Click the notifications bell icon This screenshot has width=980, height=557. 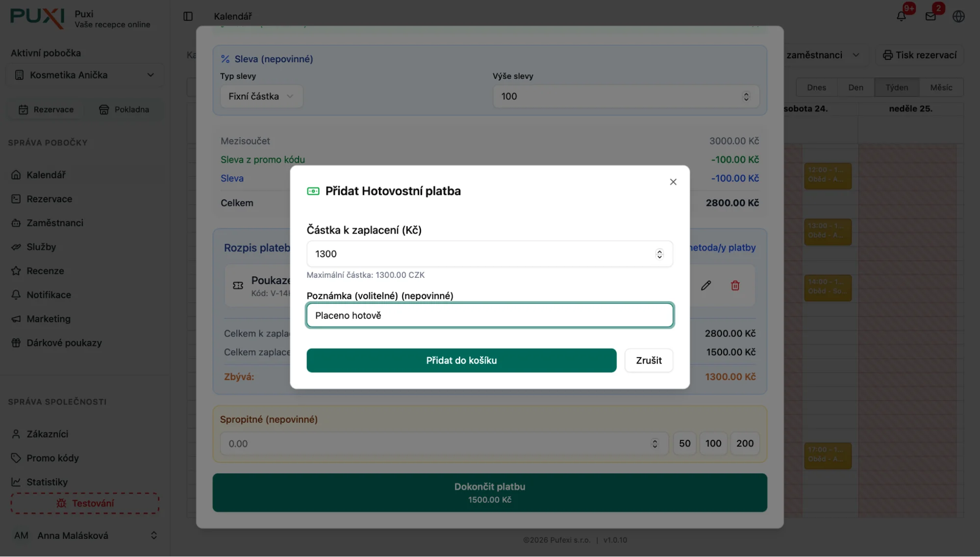(901, 16)
